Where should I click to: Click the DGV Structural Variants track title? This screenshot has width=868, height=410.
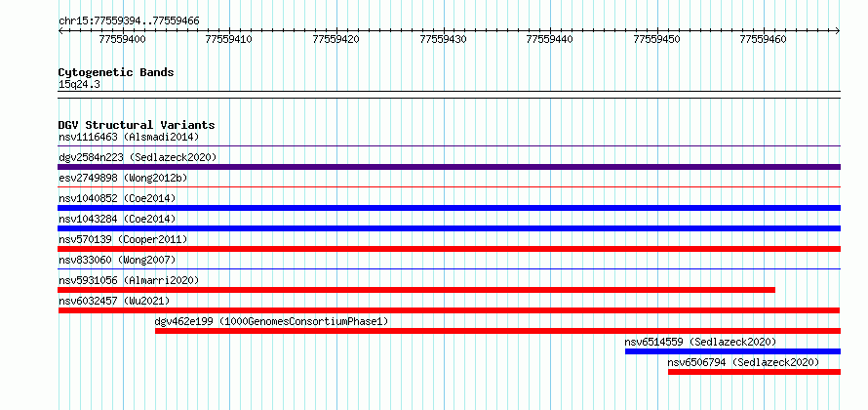(x=137, y=125)
